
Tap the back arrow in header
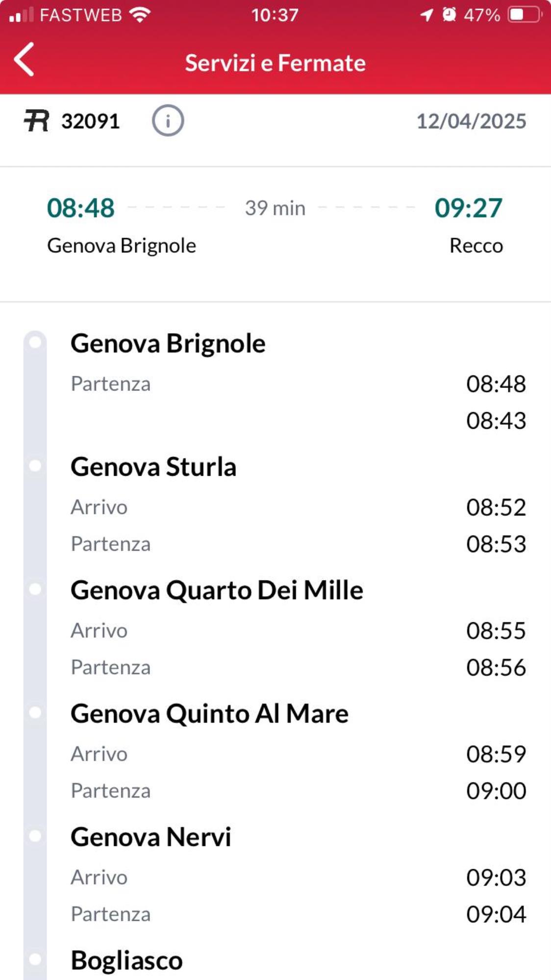pyautogui.click(x=25, y=59)
